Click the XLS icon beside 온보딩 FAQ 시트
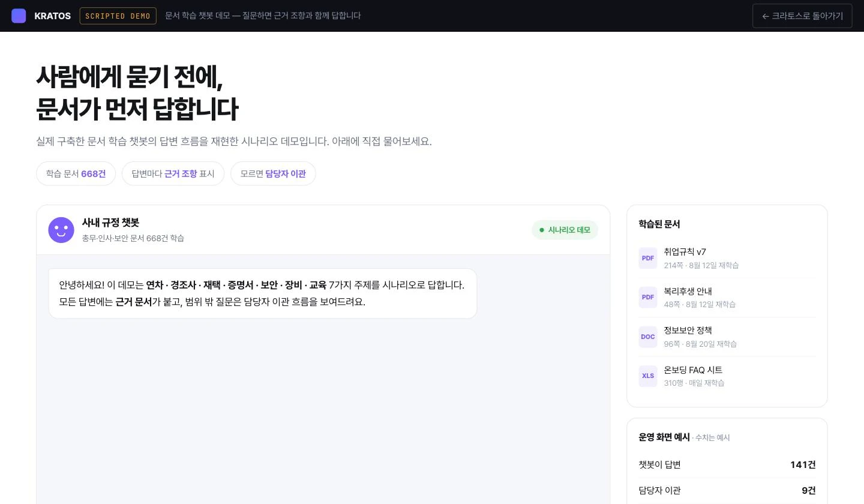Viewport: 864px width, 504px height. tap(648, 376)
